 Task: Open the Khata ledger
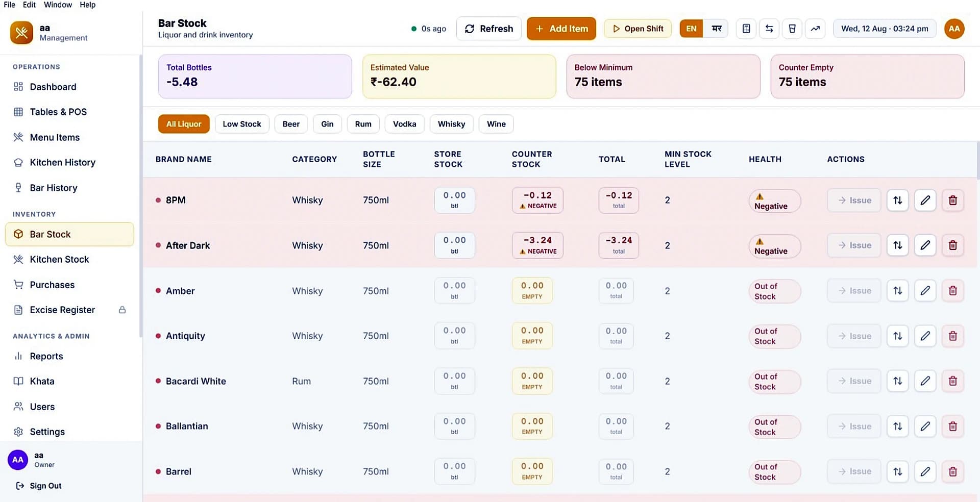[x=70, y=381]
